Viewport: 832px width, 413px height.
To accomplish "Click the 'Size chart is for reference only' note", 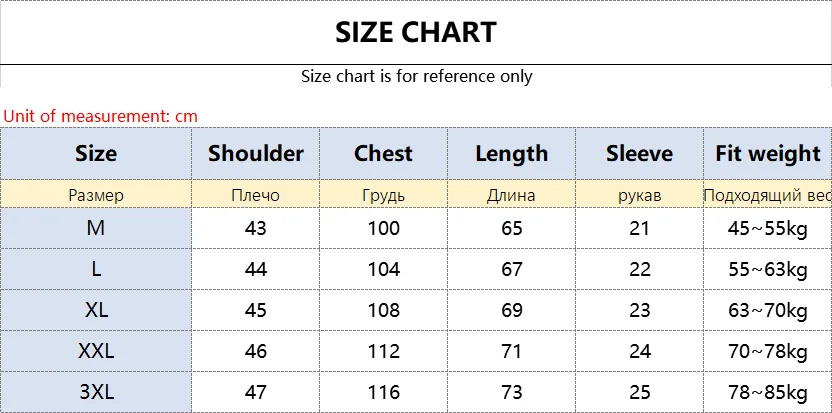I will [417, 76].
